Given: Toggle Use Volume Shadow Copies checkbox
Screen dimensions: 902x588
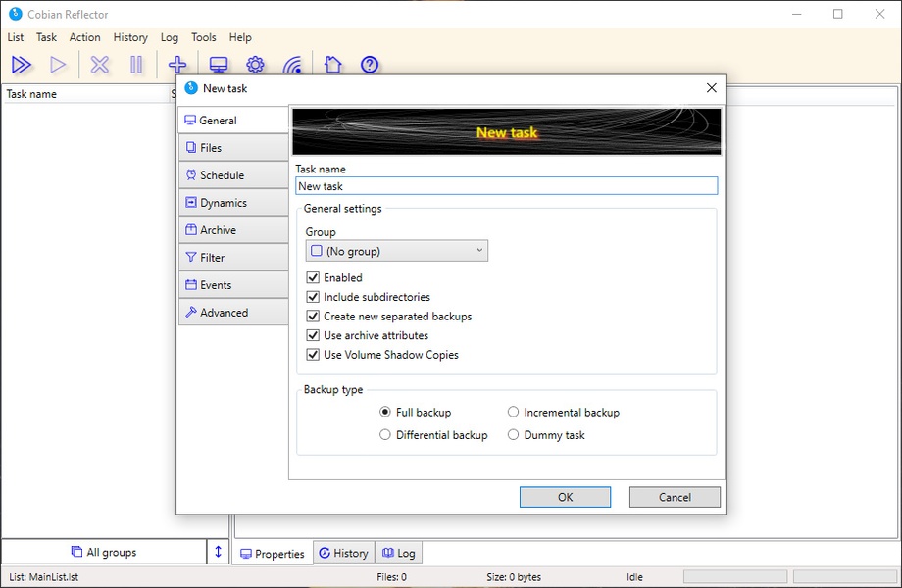Looking at the screenshot, I should pyautogui.click(x=314, y=355).
